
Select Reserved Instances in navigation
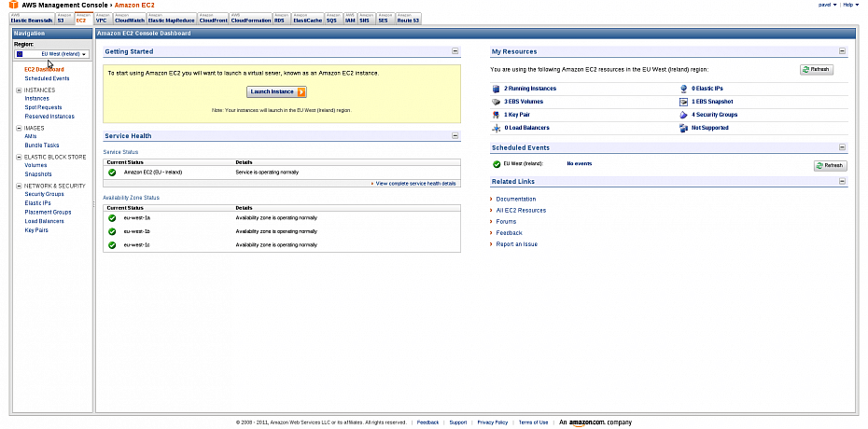[49, 117]
